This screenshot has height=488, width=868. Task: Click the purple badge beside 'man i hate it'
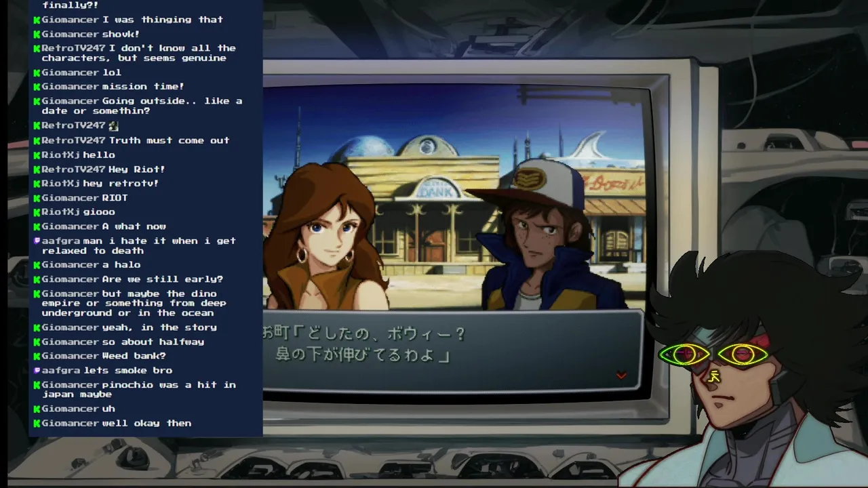[x=37, y=241]
